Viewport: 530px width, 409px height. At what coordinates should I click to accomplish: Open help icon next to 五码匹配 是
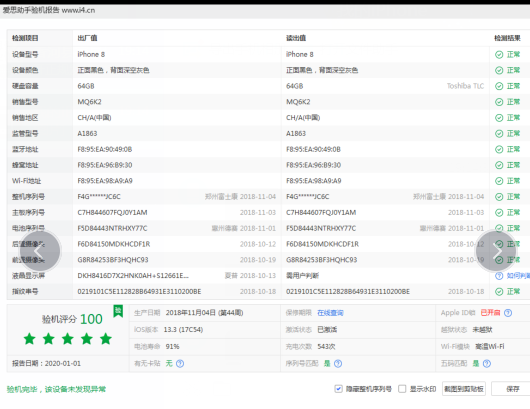point(487,363)
